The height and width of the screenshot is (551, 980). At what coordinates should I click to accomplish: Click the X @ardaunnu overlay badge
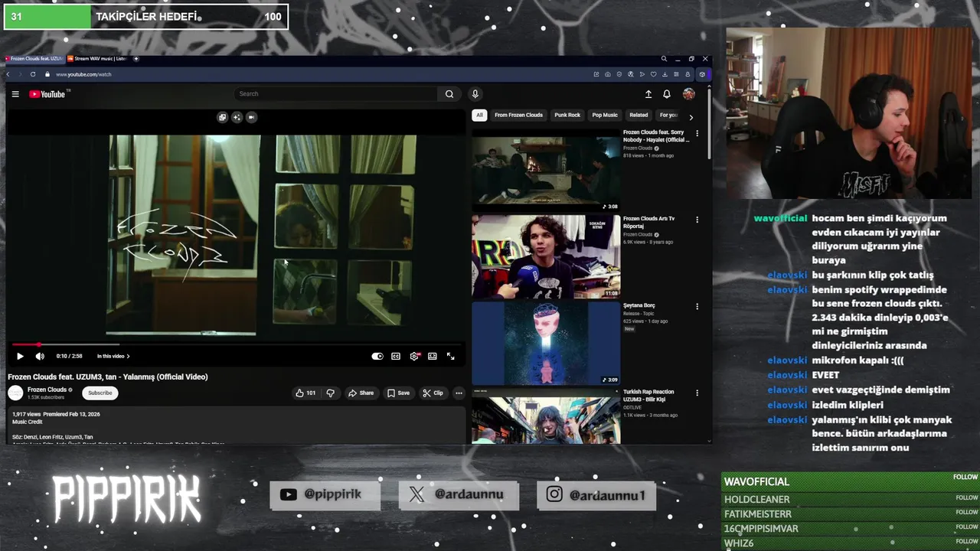[x=459, y=494]
